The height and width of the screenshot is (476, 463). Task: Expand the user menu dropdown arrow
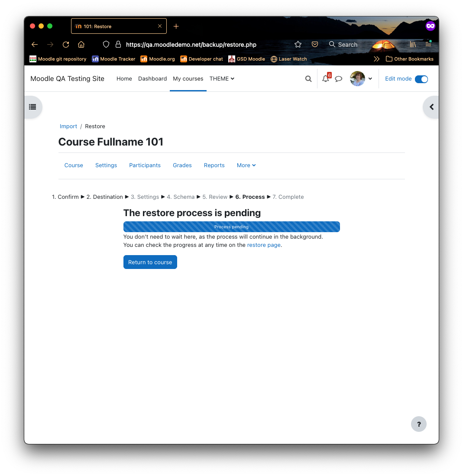pos(370,79)
